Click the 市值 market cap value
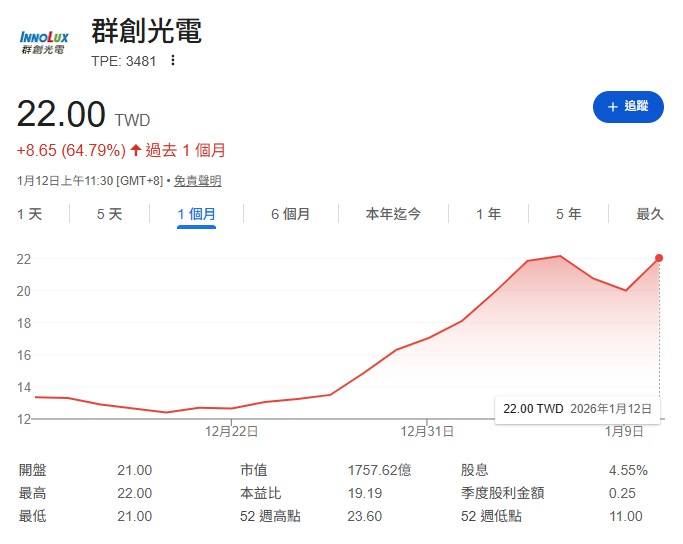683x544 pixels. click(x=379, y=470)
